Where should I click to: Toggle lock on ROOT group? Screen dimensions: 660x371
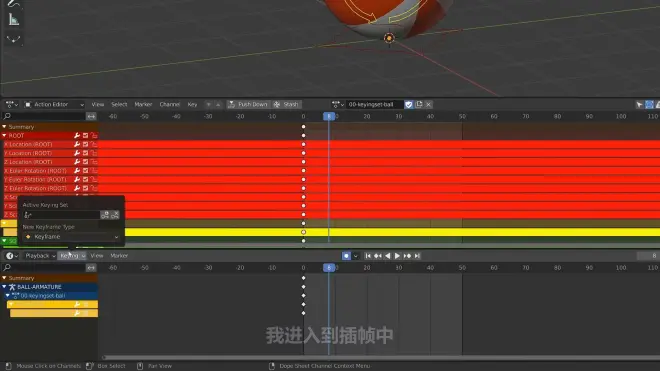click(x=94, y=136)
